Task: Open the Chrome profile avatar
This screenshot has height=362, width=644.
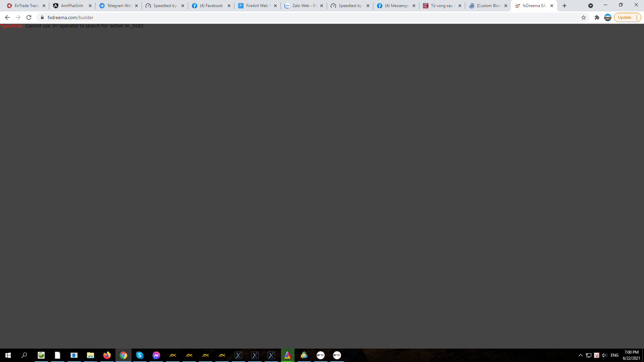Action: point(608,17)
